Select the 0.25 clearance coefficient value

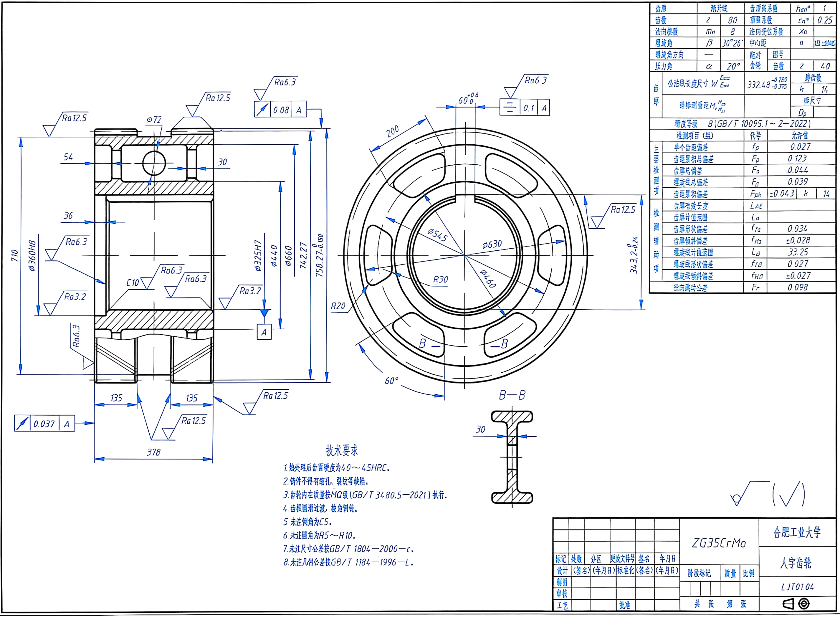click(x=825, y=20)
